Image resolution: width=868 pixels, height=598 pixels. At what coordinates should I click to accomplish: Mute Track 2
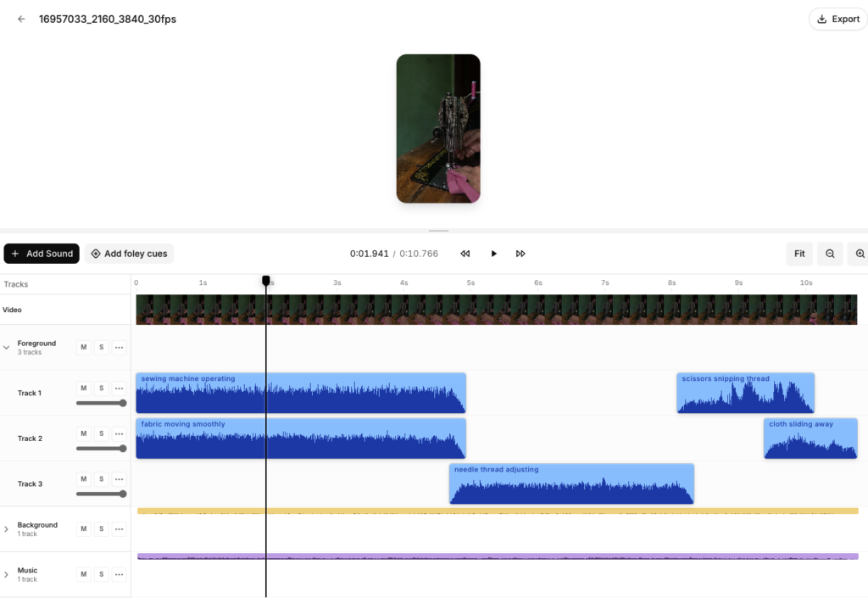(x=84, y=433)
